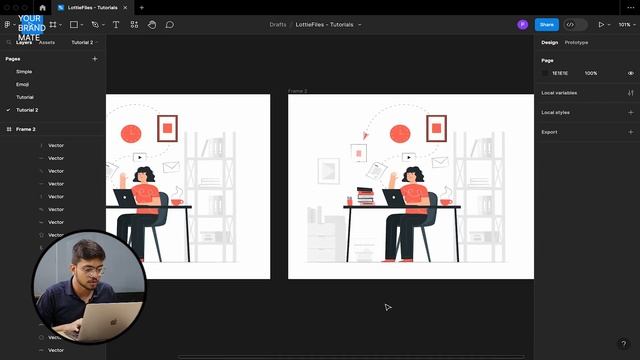Open Local variables settings icon
640x360 pixels.
631,93
